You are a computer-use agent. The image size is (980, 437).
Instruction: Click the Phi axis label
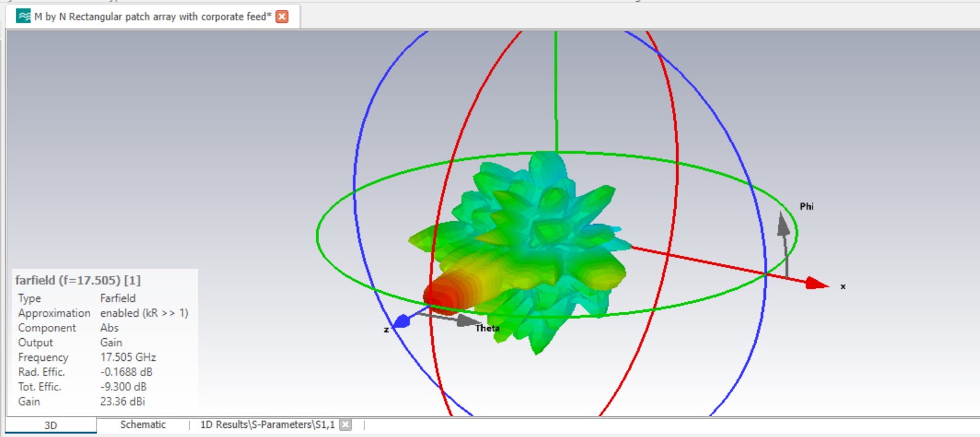pos(806,206)
